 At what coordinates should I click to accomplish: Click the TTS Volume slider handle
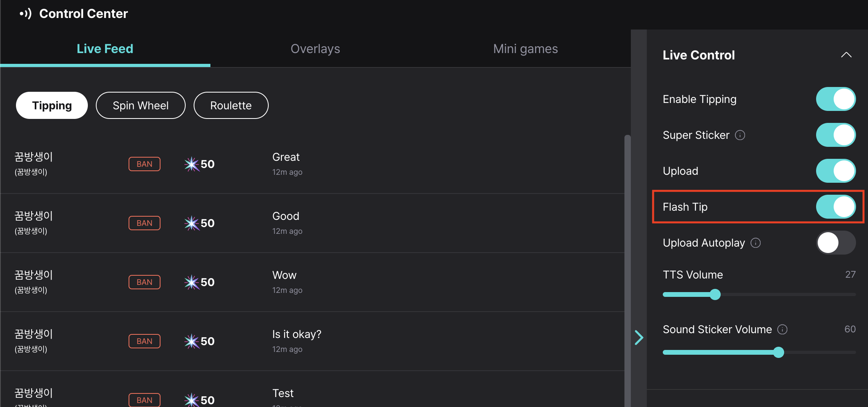pyautogui.click(x=715, y=294)
